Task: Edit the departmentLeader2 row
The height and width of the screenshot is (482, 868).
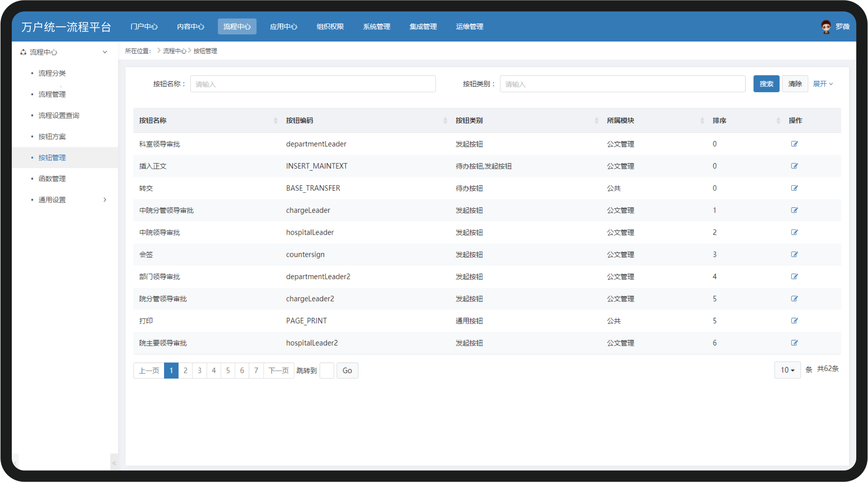Action: 794,277
